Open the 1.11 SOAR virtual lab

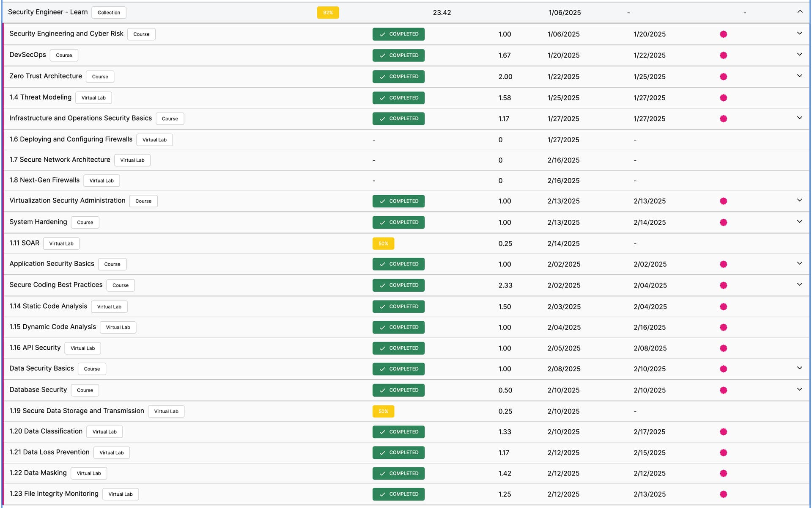point(24,243)
